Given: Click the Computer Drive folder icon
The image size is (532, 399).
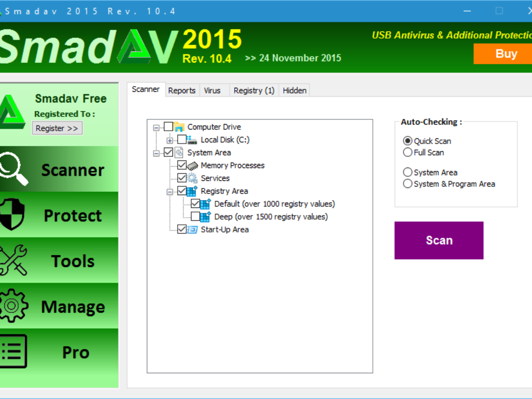Looking at the screenshot, I should [179, 127].
